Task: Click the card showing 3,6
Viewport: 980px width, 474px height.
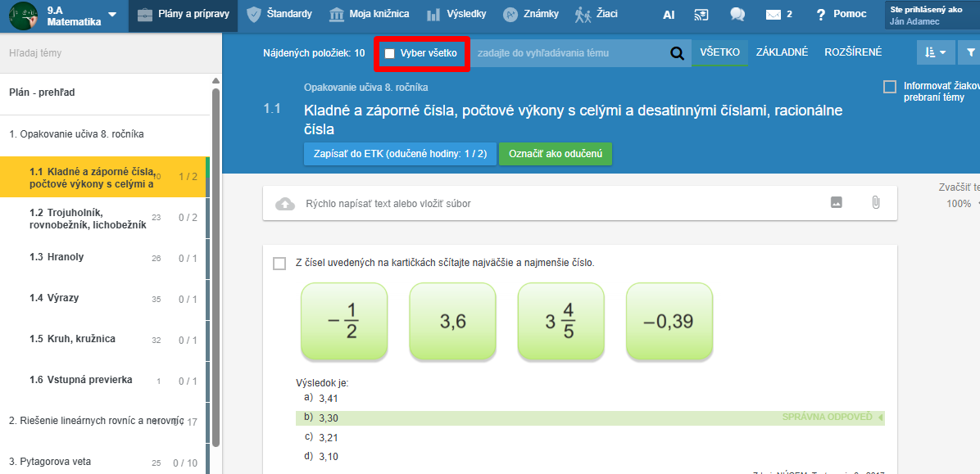Action: pos(452,323)
